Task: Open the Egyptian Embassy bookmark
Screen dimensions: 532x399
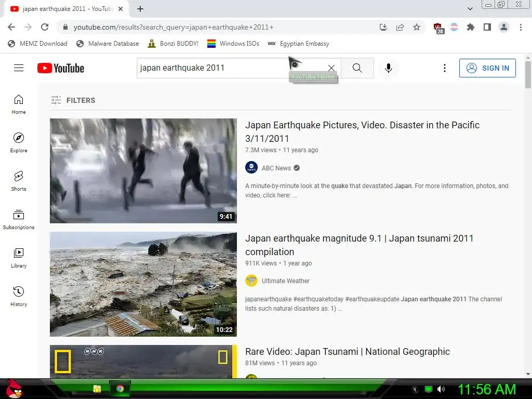Action: tap(299, 44)
